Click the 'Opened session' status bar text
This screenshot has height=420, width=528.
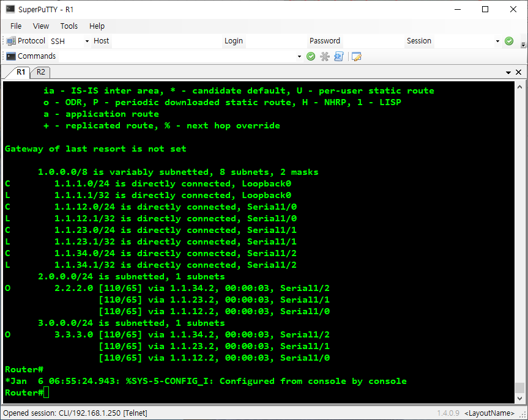pyautogui.click(x=75, y=413)
